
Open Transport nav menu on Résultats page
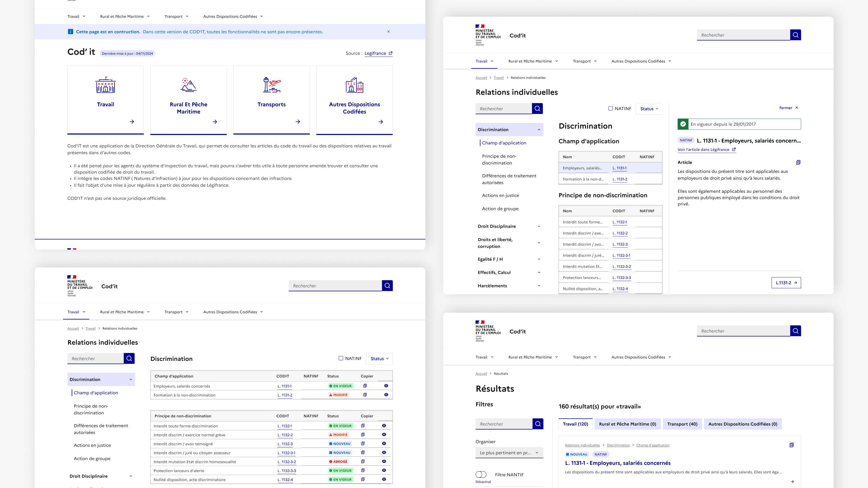(x=585, y=357)
